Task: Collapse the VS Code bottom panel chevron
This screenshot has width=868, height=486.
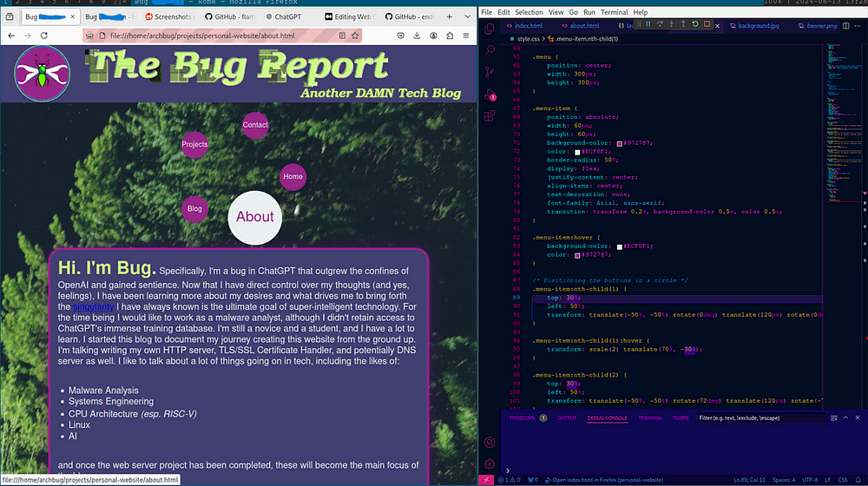Action: point(845,418)
